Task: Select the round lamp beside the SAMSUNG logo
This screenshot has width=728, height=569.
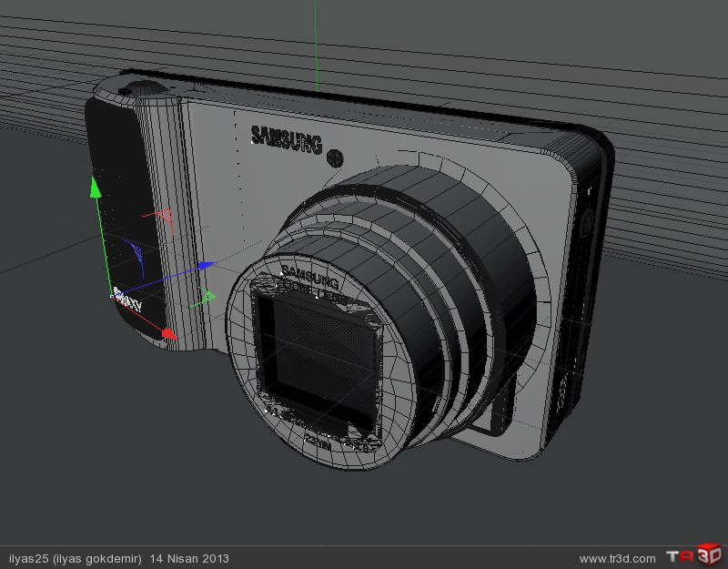Action: tap(335, 157)
